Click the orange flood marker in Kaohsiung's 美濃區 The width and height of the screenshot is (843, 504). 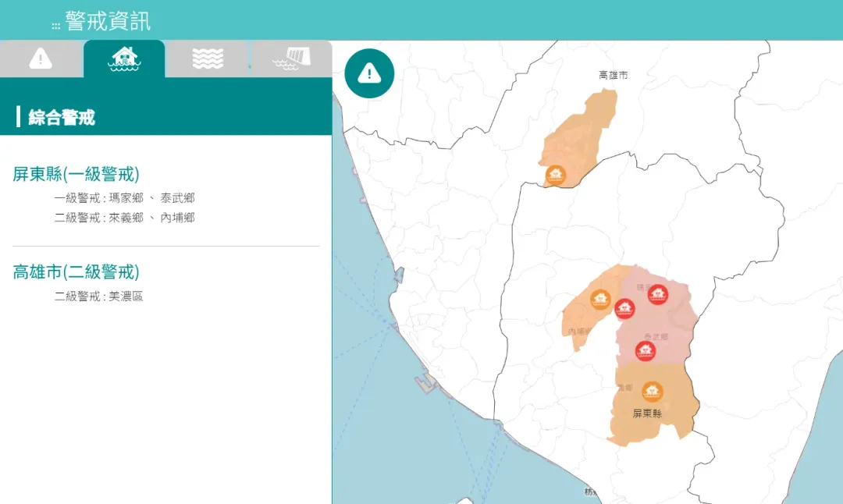(556, 175)
